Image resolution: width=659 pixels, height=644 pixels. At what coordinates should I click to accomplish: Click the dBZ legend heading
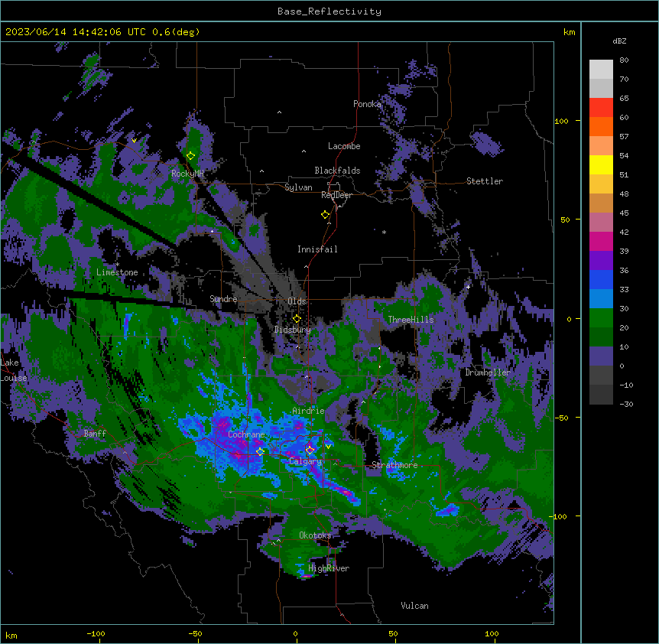coord(619,41)
